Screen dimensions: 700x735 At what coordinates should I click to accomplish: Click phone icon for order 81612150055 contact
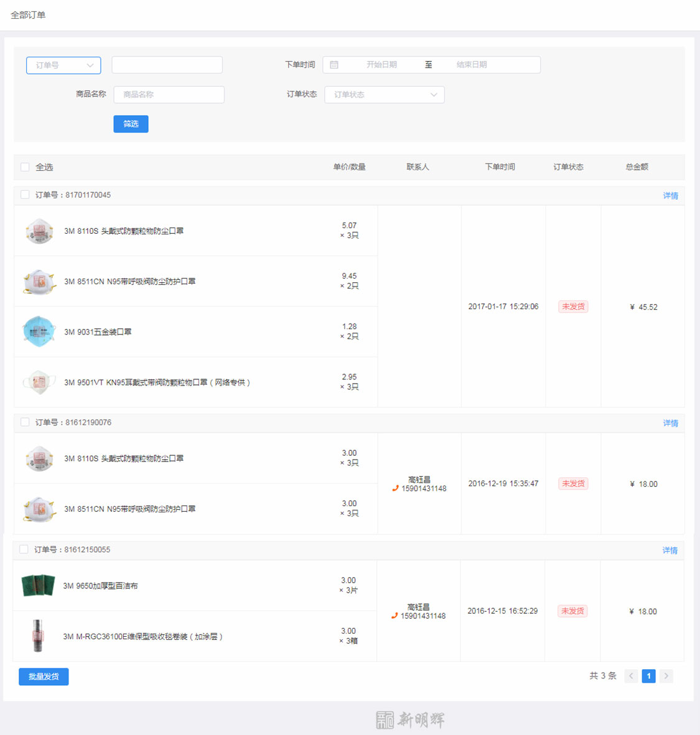[x=394, y=616]
